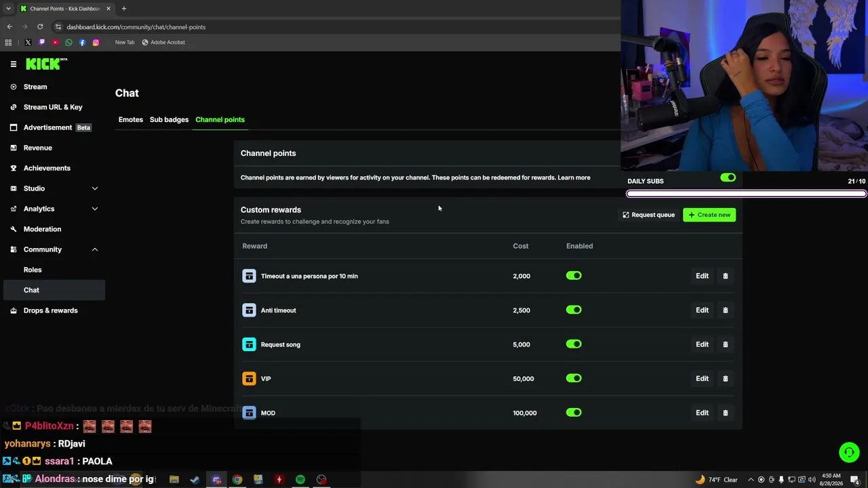Image resolution: width=868 pixels, height=488 pixels.
Task: Click the Request song reward icon
Action: 249,344
